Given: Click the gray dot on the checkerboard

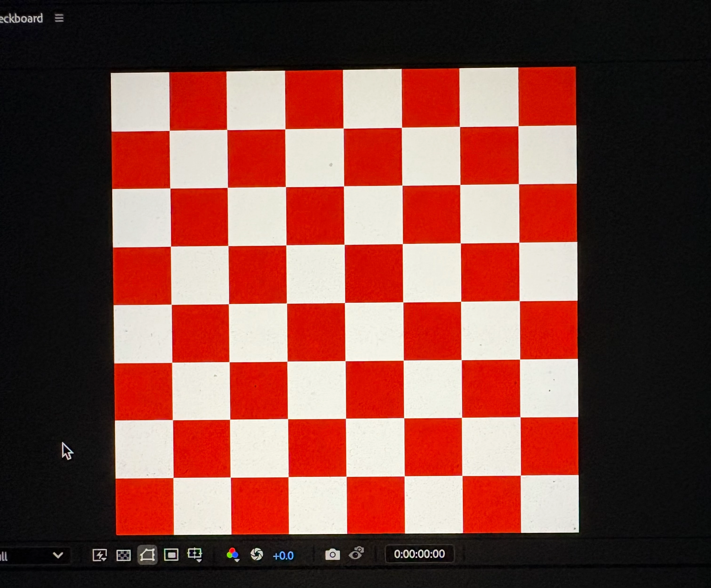Looking at the screenshot, I should click(x=331, y=165).
